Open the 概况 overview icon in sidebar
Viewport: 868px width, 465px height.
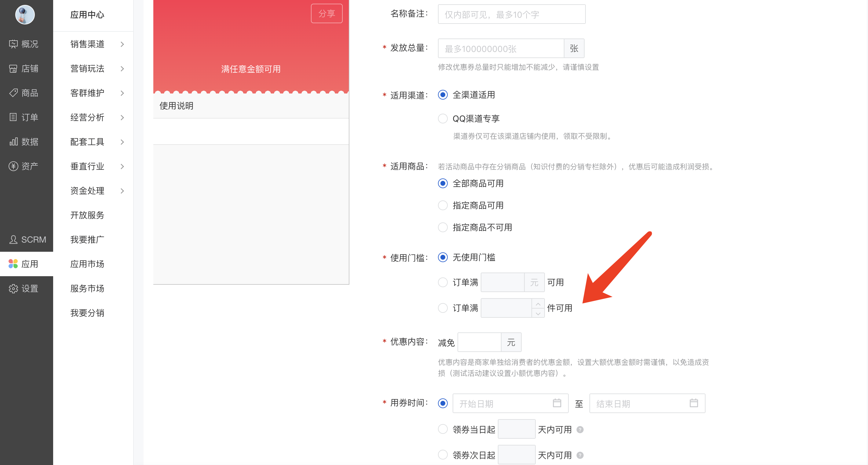click(13, 44)
